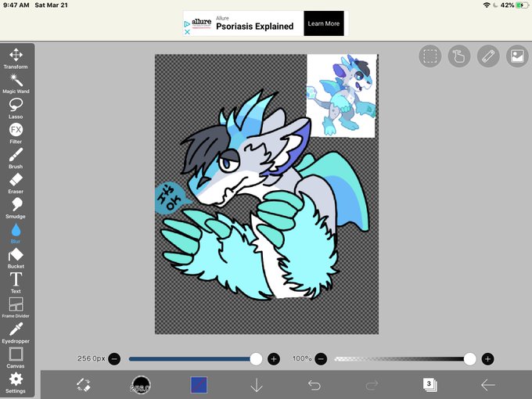Select the Magic Wand tool
Viewport: 532px width, 399px height.
pos(16,84)
